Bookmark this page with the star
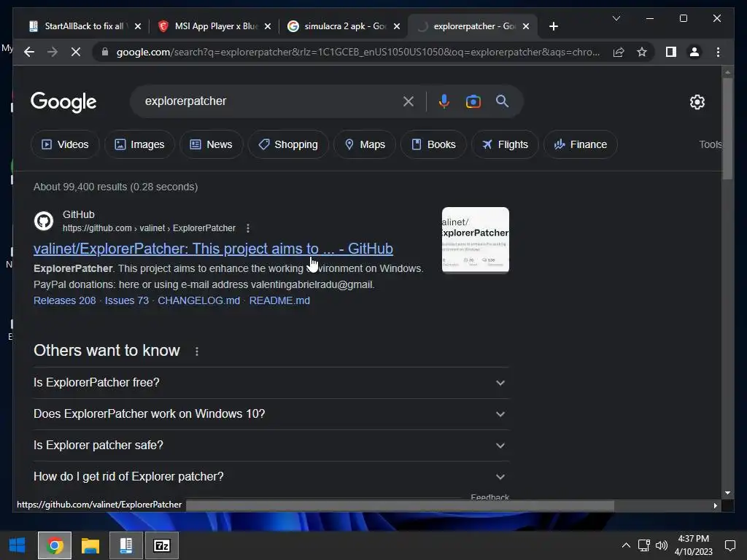 tap(642, 52)
